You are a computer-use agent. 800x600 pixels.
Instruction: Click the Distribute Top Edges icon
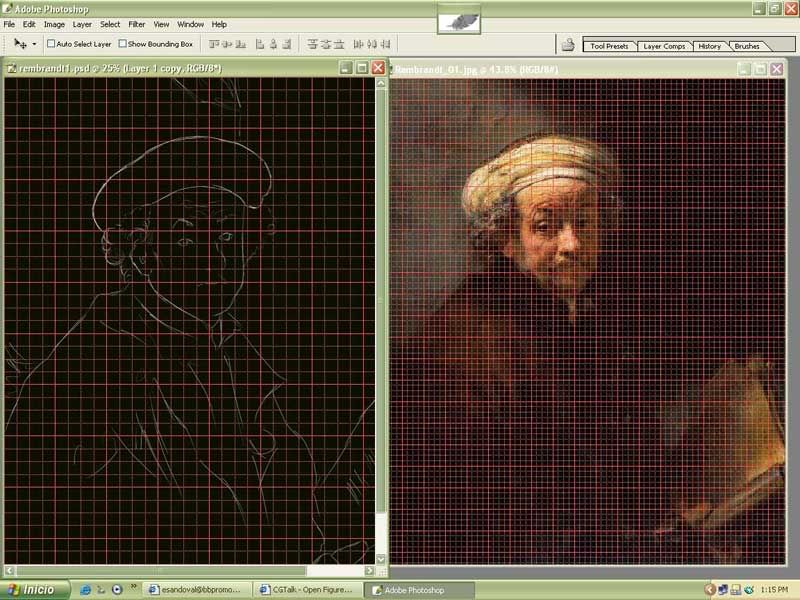click(313, 44)
